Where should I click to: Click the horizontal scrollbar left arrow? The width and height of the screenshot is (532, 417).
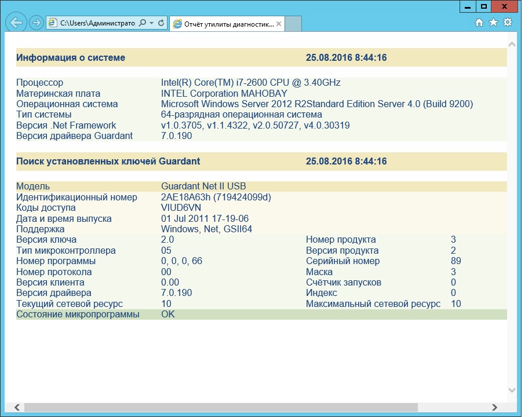[17, 407]
